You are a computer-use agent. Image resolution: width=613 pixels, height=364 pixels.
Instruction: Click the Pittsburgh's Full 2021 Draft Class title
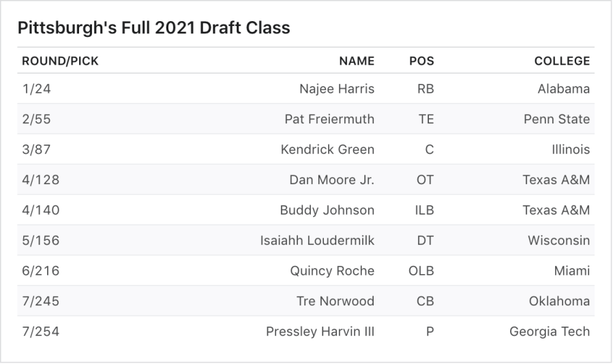[x=153, y=28]
